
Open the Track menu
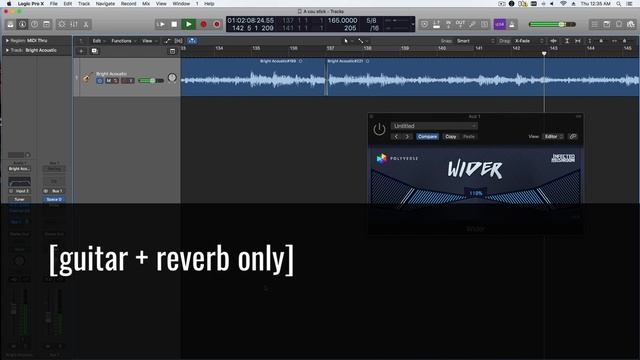click(x=84, y=4)
